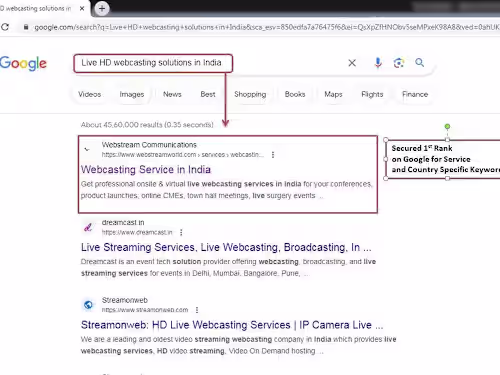The image size is (500, 375).
Task: Click the dreamcast.in site favicon
Action: [x=88, y=227]
